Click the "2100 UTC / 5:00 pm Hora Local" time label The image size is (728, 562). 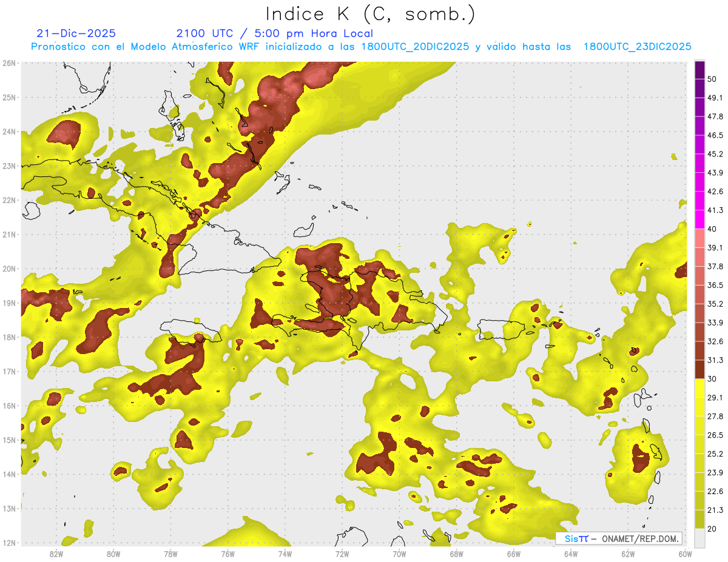pos(274,33)
